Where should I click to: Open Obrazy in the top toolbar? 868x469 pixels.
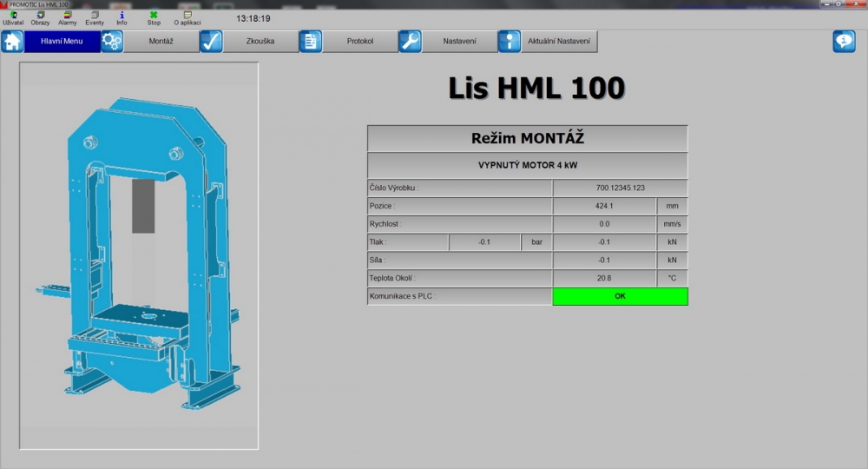tap(41, 18)
